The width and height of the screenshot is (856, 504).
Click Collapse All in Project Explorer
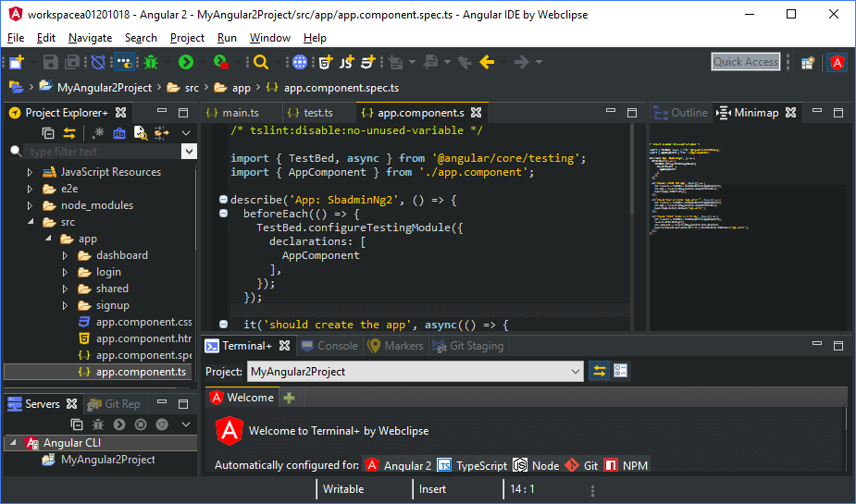tap(48, 133)
